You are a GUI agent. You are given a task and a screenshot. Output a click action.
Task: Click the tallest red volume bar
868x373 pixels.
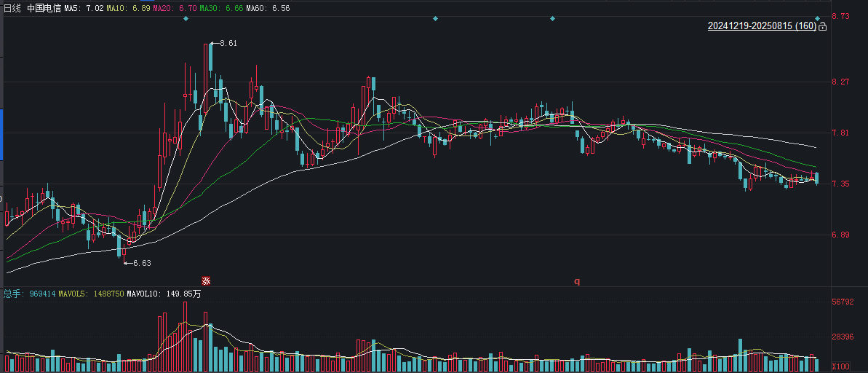click(x=186, y=337)
